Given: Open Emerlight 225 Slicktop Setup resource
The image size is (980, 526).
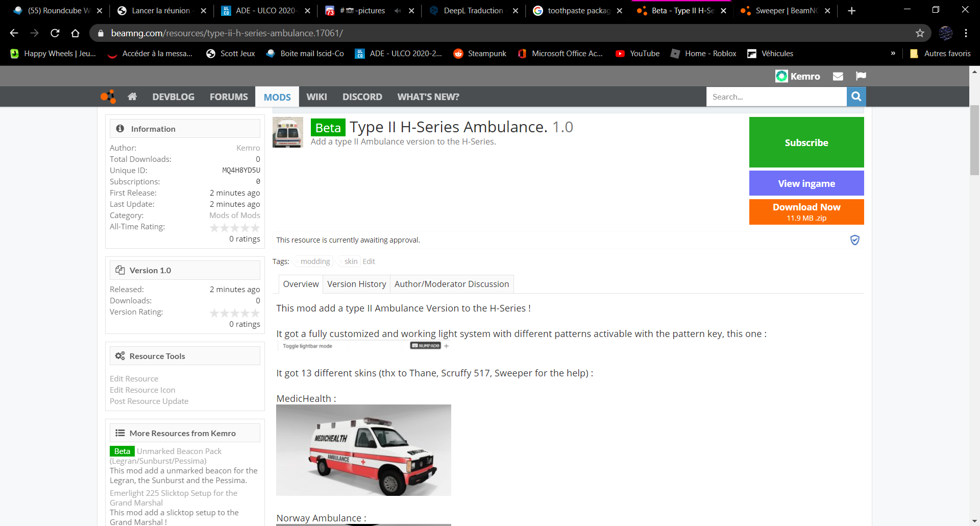Looking at the screenshot, I should tap(174, 497).
